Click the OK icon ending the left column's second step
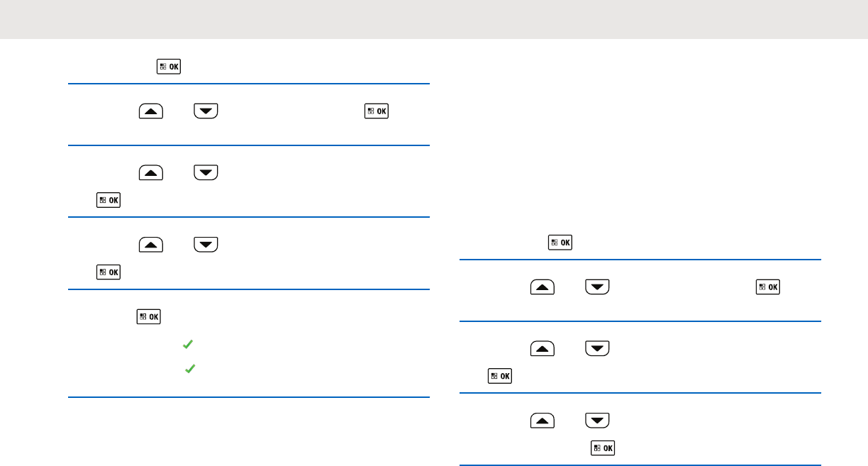Screen dimensions: 868x466 click(377, 111)
